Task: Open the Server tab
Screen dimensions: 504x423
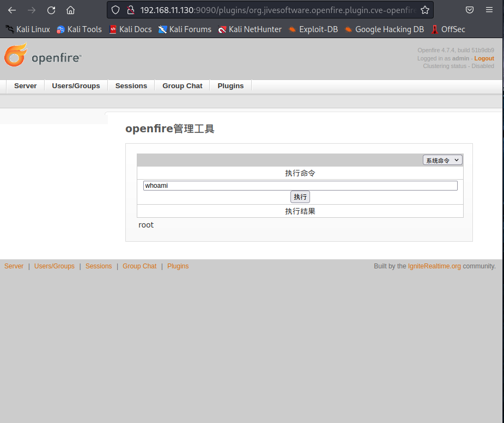Action: (x=26, y=86)
